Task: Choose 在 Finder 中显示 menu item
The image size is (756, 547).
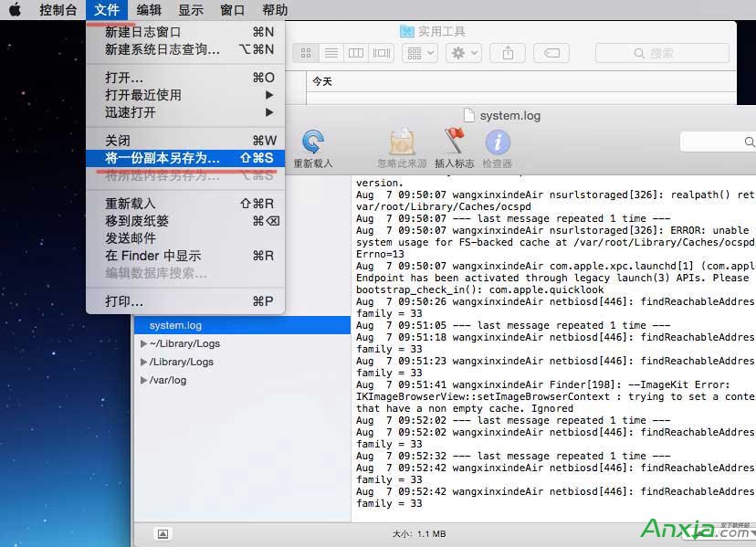Action: click(185, 256)
